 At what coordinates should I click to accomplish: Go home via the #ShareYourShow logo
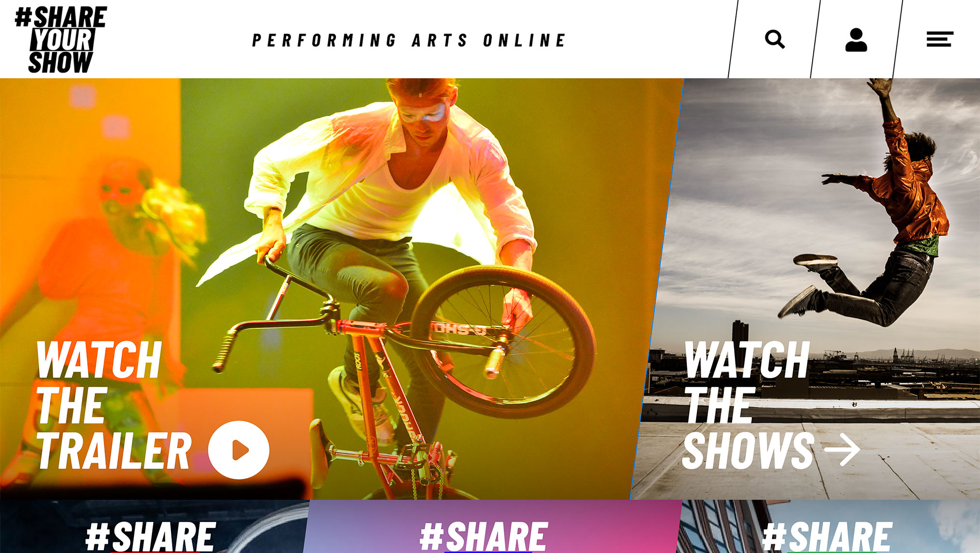(60, 40)
